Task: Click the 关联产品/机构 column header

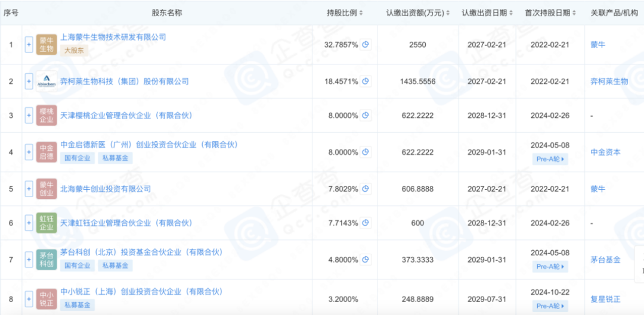Action: 614,13
